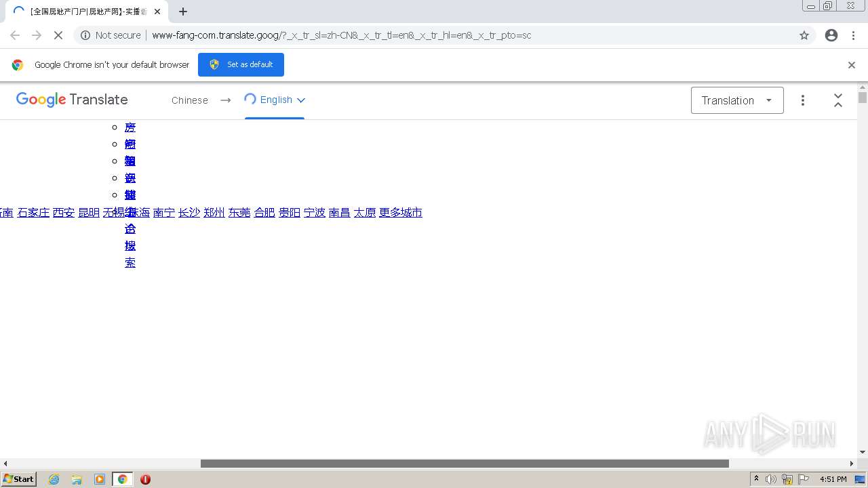Click Set as default browser button
The image size is (868, 488).
click(241, 64)
